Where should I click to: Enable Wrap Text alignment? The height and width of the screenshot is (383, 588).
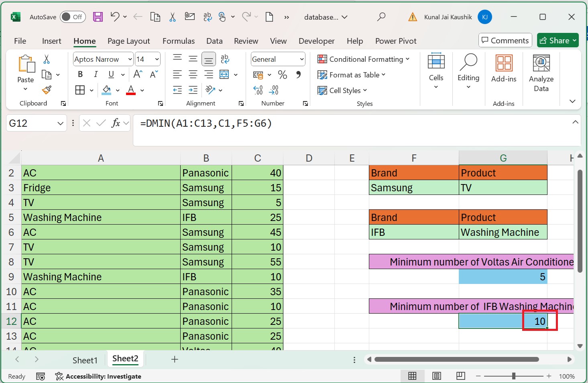[x=225, y=59]
